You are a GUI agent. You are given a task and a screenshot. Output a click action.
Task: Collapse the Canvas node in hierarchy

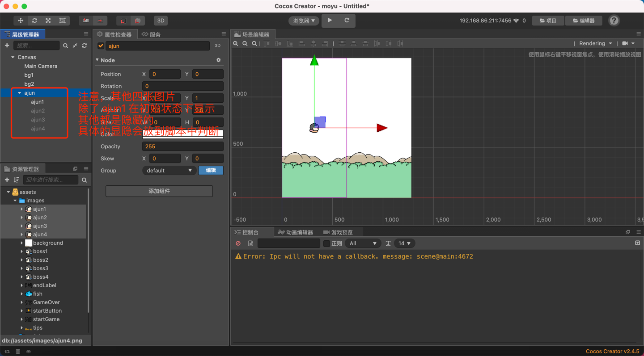(13, 57)
